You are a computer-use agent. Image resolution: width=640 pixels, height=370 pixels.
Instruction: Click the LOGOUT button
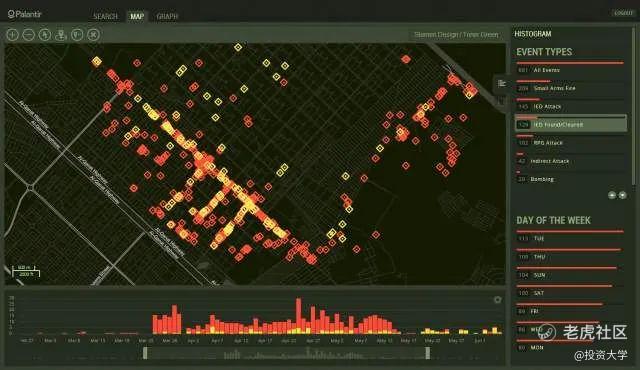623,13
